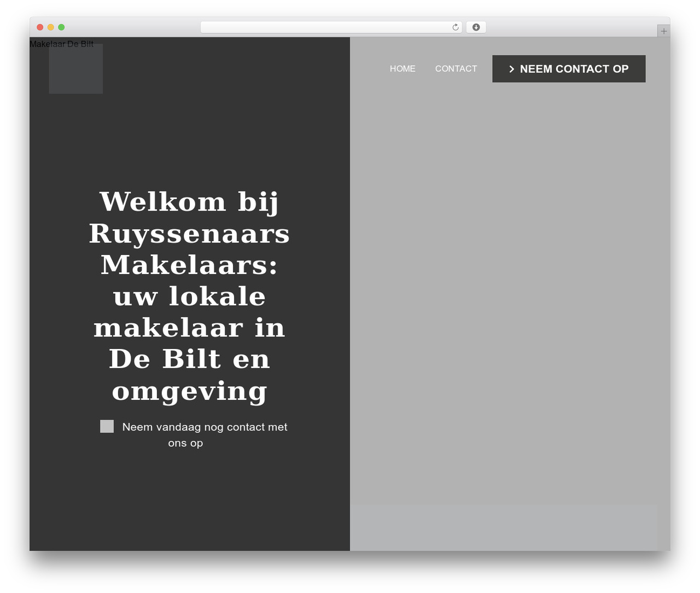
Task: Open the CONTACT menu item
Action: [456, 69]
